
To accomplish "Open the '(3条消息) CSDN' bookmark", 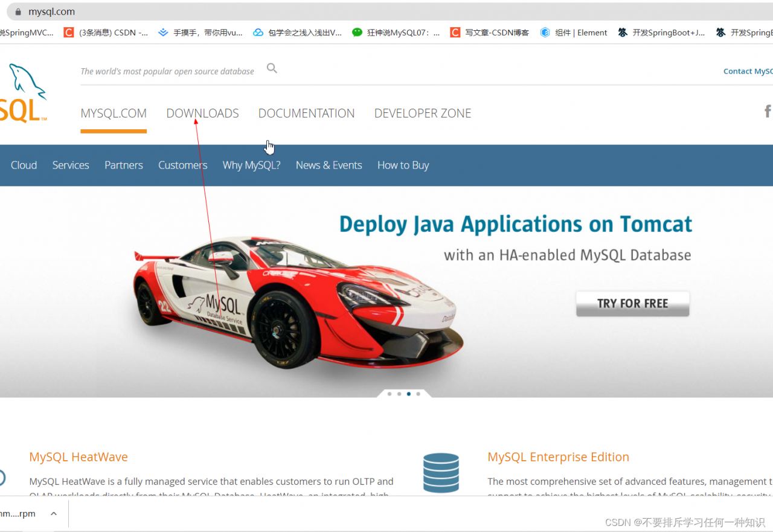I will [106, 33].
